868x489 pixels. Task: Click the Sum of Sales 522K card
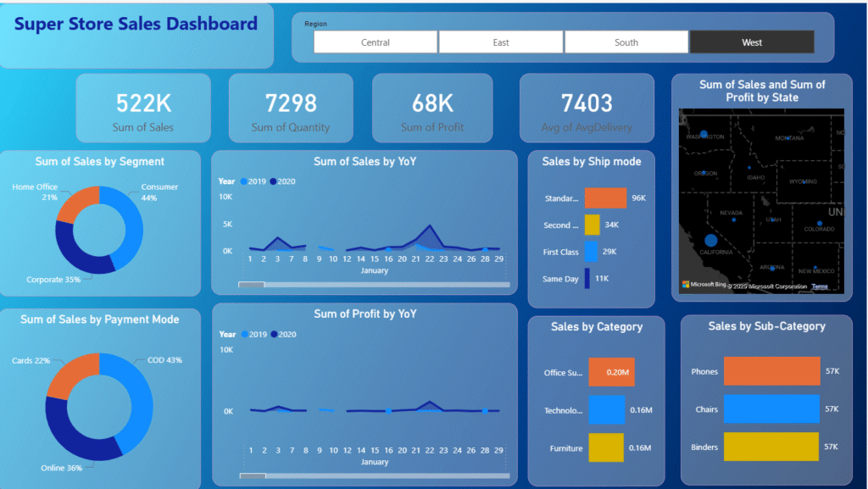tap(143, 108)
